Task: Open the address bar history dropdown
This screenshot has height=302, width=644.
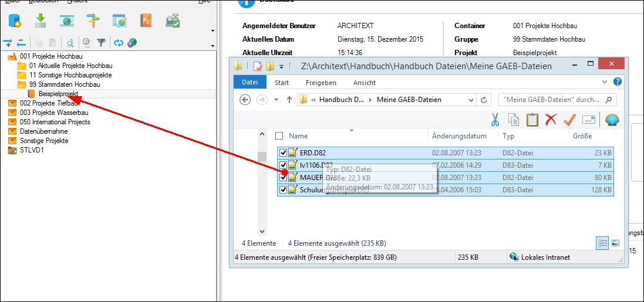Action: tap(471, 100)
